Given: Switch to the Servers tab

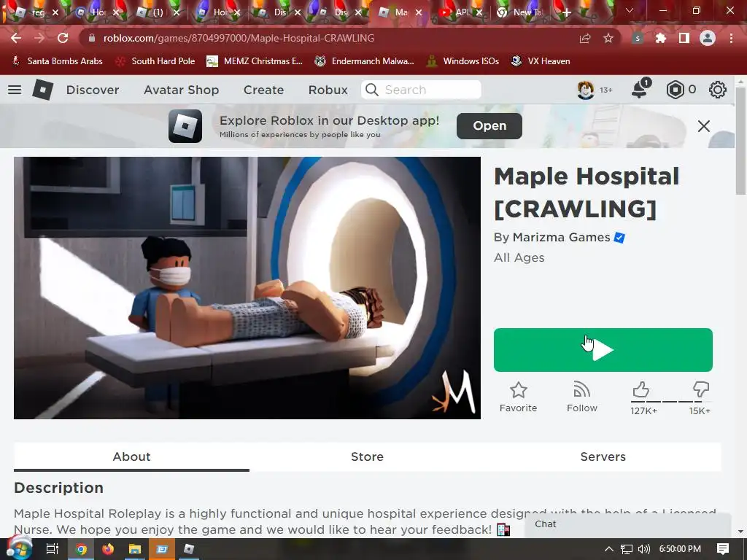Looking at the screenshot, I should 603,456.
